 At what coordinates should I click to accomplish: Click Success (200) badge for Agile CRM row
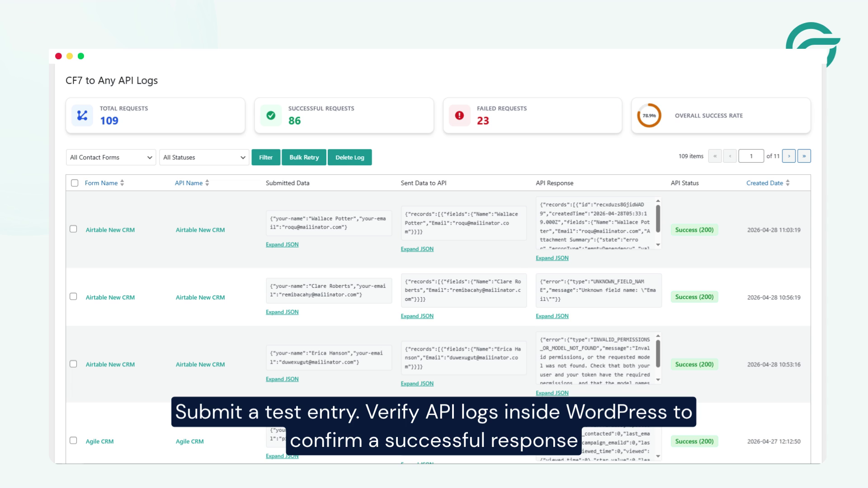coord(694,441)
